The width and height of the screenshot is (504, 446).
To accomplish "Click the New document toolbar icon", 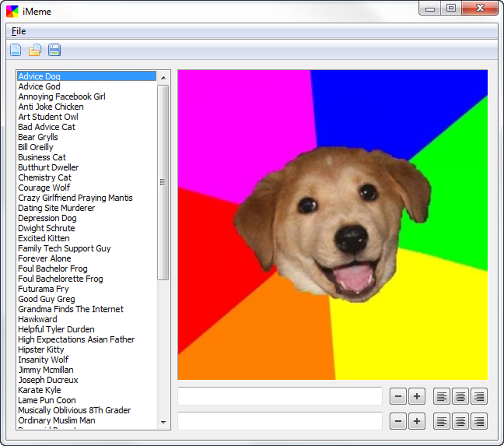I will pyautogui.click(x=15, y=50).
